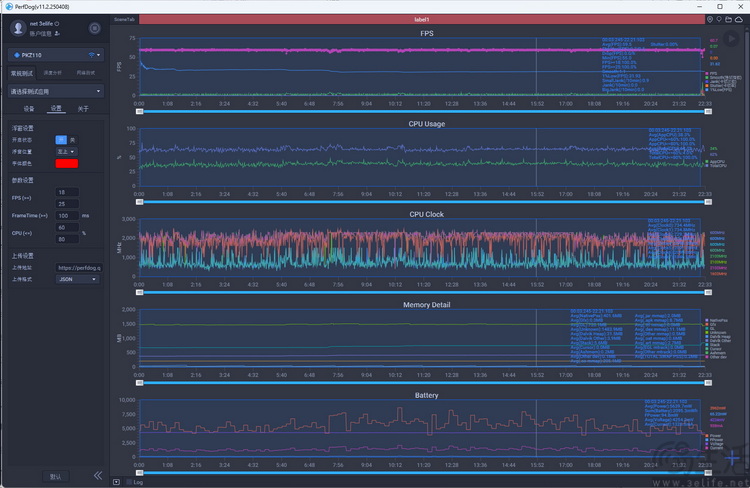Collapse the left panel with double chevron
Viewport: 750px width, 488px height.
98,475
